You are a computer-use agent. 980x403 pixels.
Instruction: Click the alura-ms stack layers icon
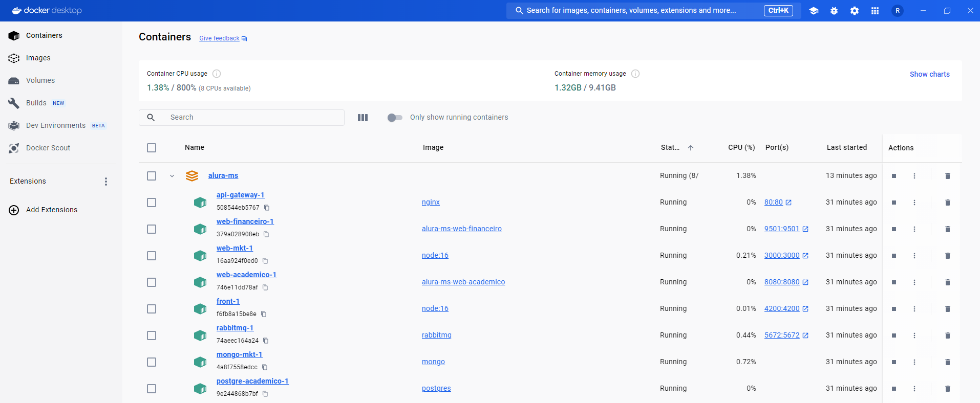click(192, 176)
